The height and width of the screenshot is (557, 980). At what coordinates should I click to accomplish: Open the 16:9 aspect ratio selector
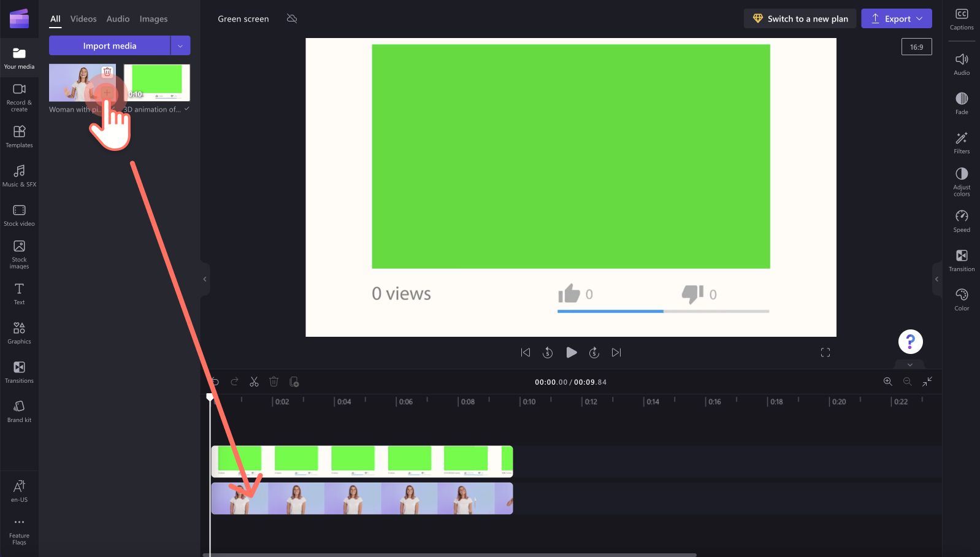916,47
